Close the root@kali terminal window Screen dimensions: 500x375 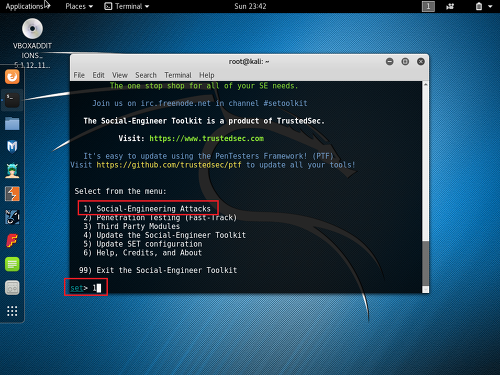[x=421, y=62]
